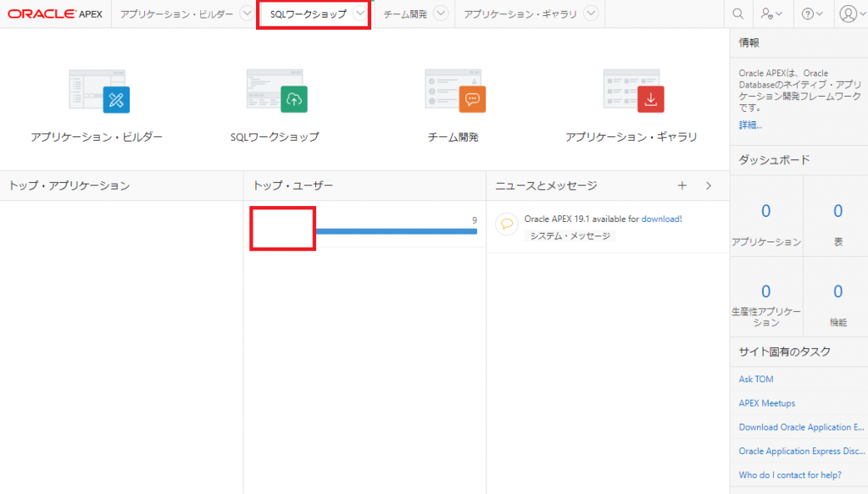Click the ニュースとメッセージ panel heading
The image size is (868, 494).
tap(546, 186)
